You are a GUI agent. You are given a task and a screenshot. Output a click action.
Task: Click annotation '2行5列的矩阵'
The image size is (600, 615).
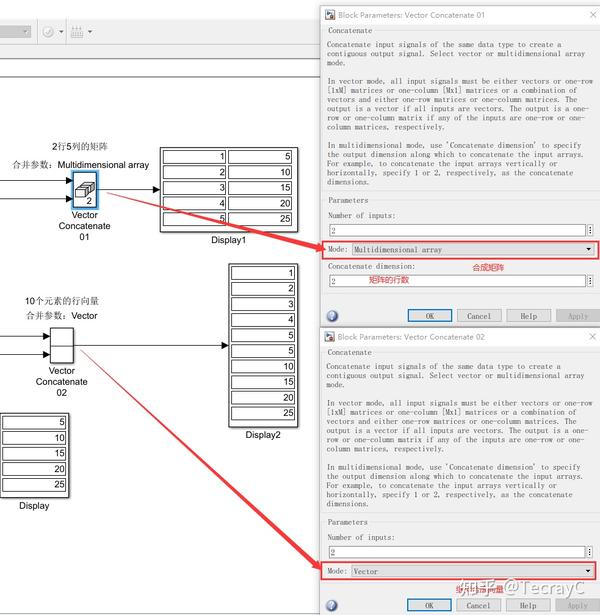click(80, 146)
